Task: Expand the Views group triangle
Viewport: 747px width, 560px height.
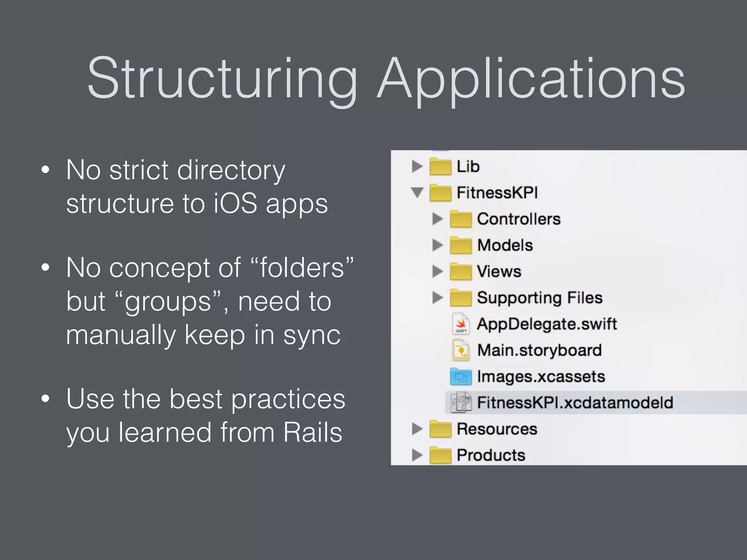Action: pos(437,272)
